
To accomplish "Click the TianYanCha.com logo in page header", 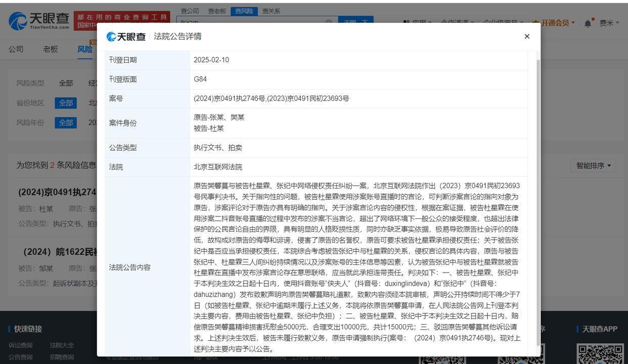I will click(x=39, y=21).
